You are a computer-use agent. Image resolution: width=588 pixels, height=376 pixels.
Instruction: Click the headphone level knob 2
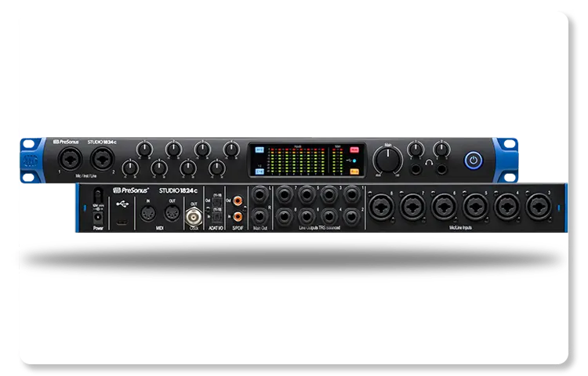coord(441,149)
